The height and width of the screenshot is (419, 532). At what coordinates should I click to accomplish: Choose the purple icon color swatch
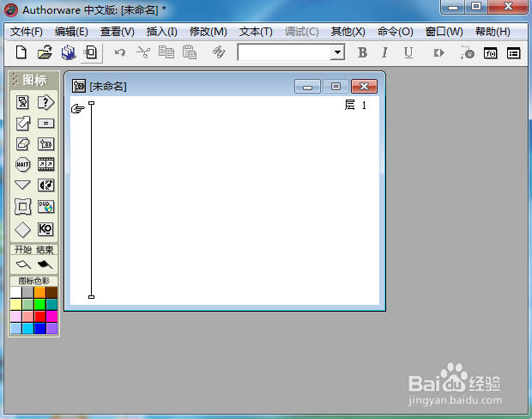[51, 328]
